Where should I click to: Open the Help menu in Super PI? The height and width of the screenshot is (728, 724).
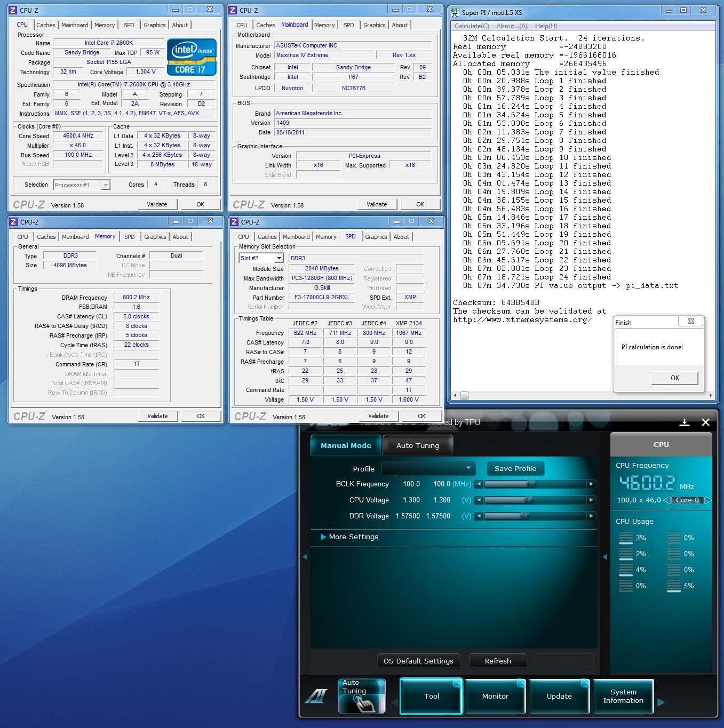546,26
